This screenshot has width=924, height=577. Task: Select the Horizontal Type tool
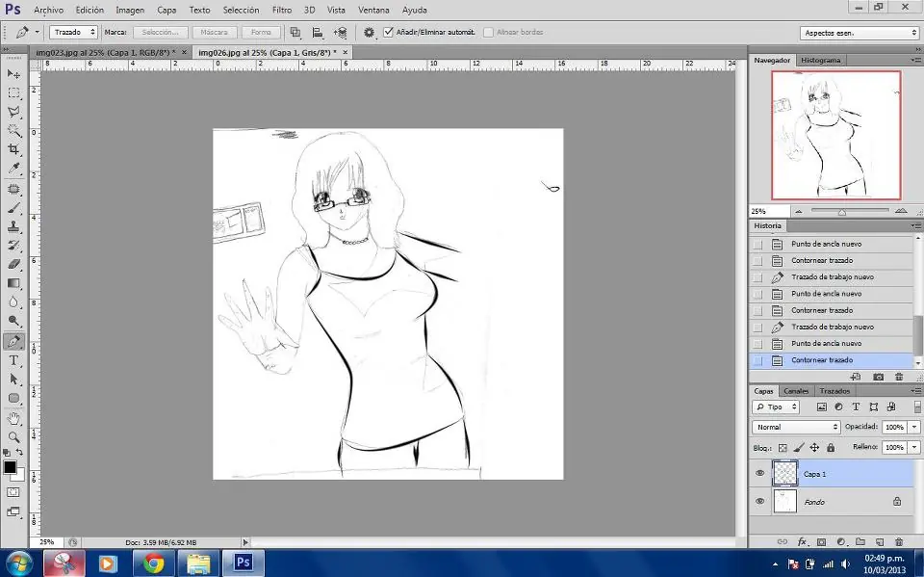13,360
